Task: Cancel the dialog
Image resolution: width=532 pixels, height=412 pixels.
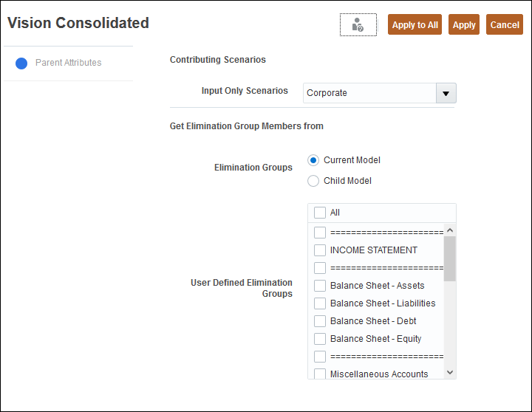Action: click(504, 25)
